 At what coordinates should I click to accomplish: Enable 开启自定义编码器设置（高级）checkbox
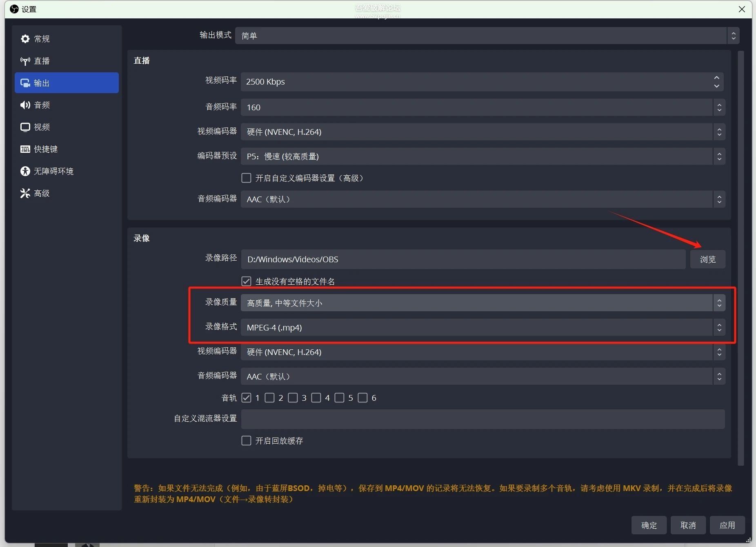point(246,178)
